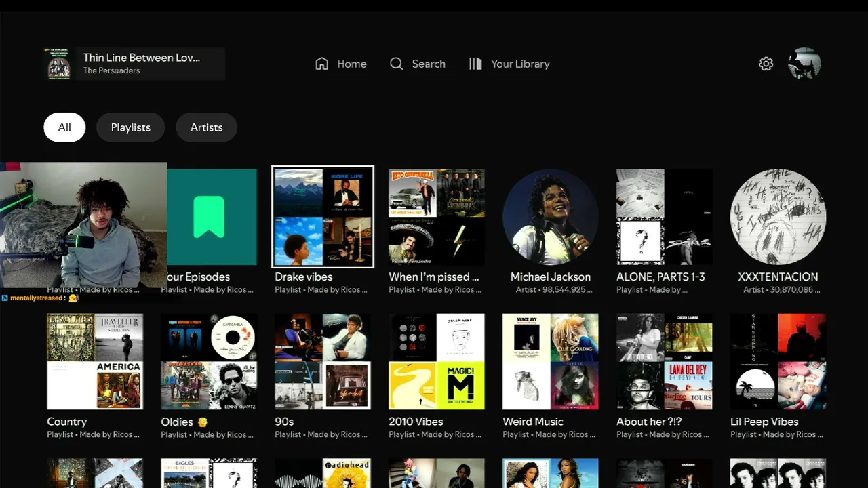Image resolution: width=868 pixels, height=488 pixels.
Task: Open the Country playlist cover
Action: [x=95, y=362]
